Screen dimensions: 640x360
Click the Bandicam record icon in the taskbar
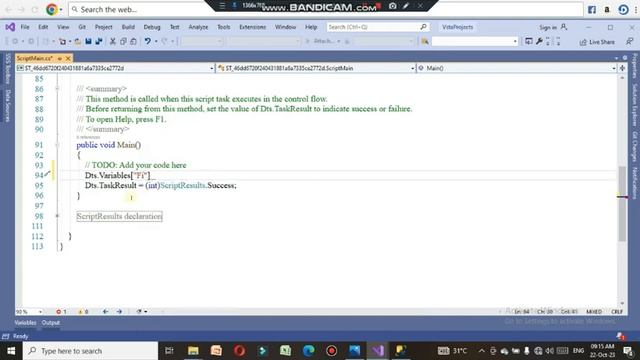click(331, 351)
